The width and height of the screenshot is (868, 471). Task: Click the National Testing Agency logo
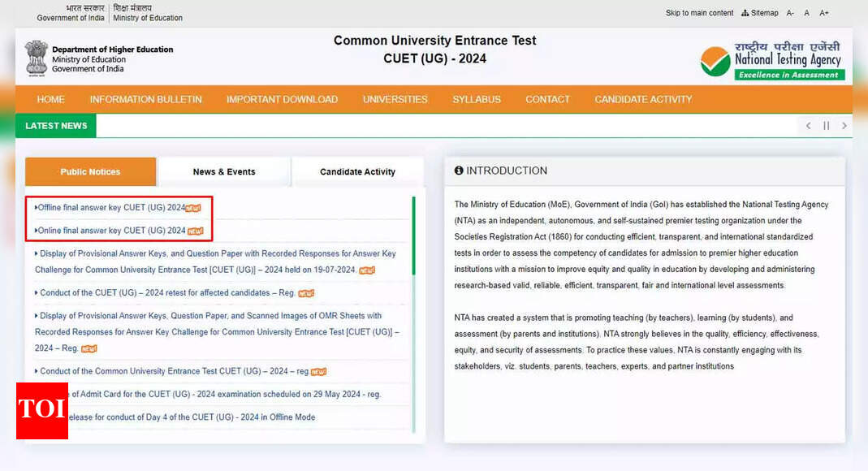tap(772, 60)
